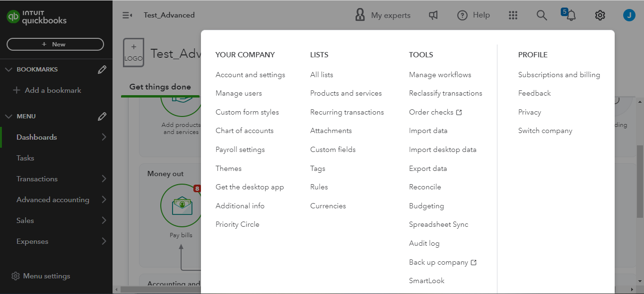Choose Products and services in Lists
644x294 pixels.
coord(346,93)
